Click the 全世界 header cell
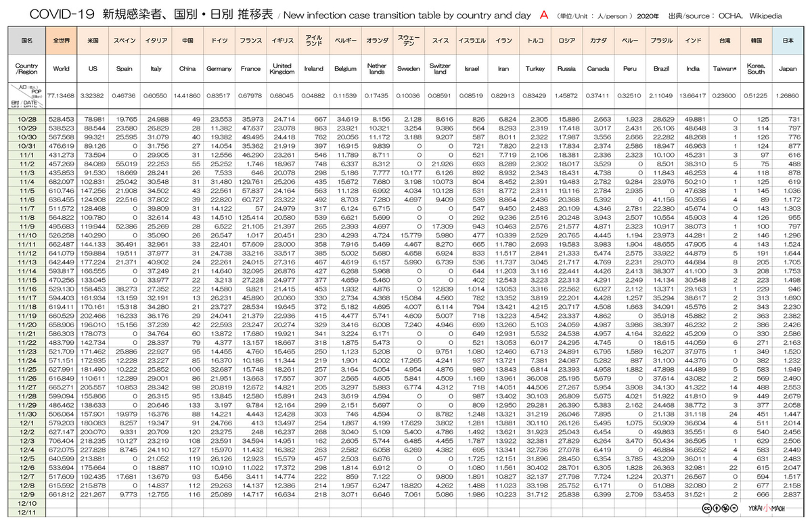Screen dimensions: 812x522 [62, 41]
